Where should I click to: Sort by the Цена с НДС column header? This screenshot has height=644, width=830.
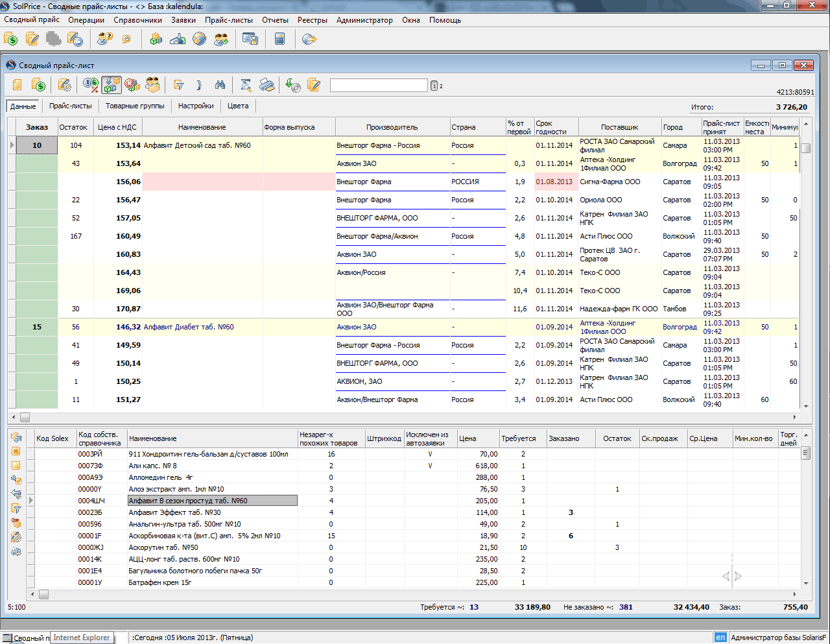click(117, 127)
